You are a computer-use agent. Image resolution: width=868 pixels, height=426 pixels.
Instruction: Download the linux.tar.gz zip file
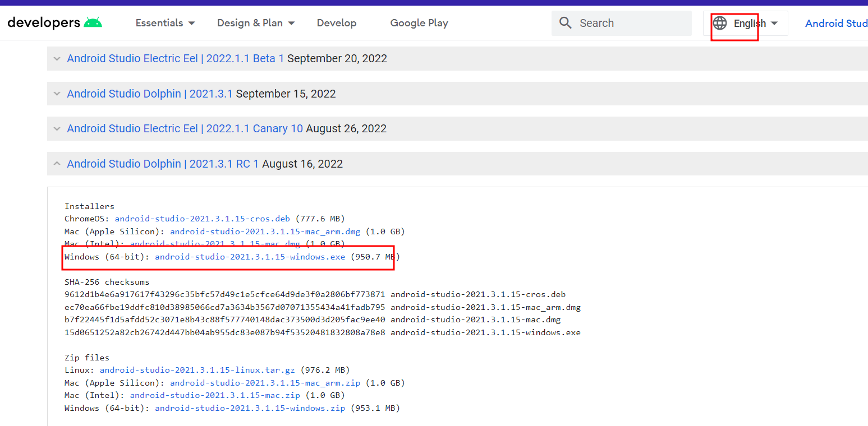(x=197, y=370)
